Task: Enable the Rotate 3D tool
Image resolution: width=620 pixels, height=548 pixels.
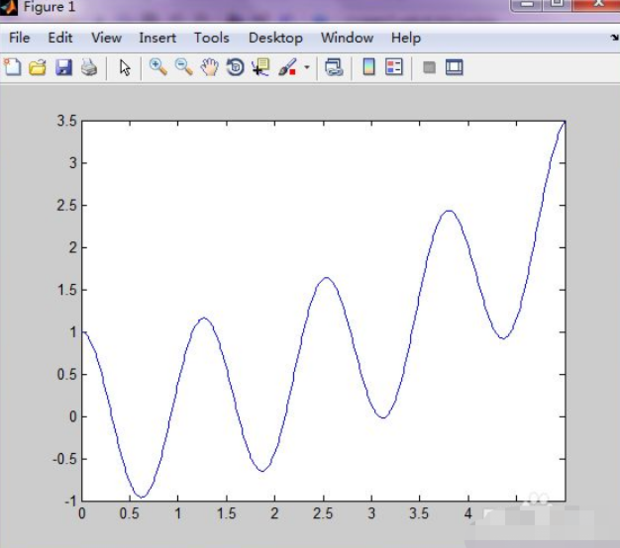Action: [235, 67]
